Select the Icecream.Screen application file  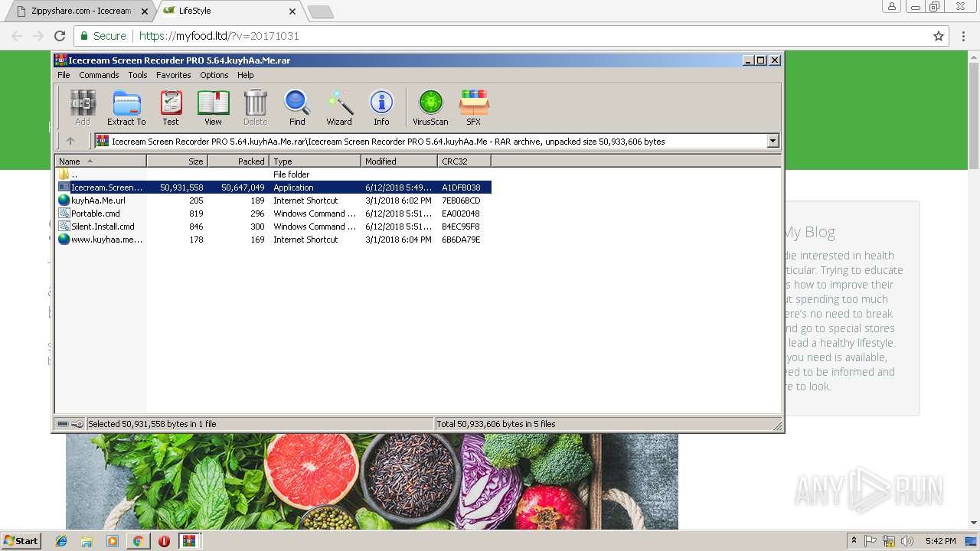(x=273, y=187)
